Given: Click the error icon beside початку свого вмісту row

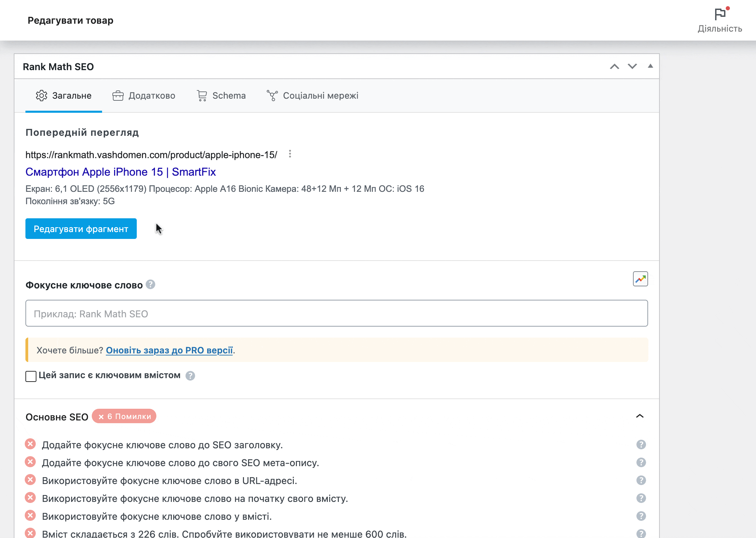Looking at the screenshot, I should (30, 498).
